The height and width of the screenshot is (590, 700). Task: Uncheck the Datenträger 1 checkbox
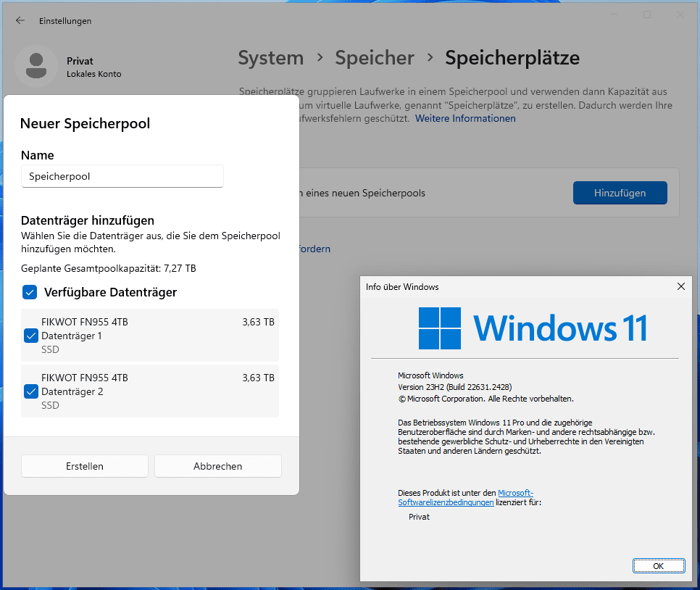31,336
